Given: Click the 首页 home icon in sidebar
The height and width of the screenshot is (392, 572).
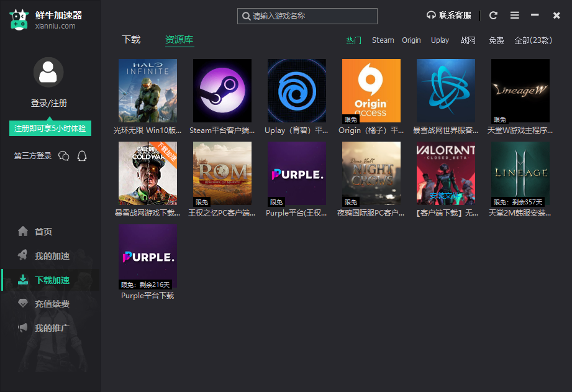Looking at the screenshot, I should click(x=22, y=232).
